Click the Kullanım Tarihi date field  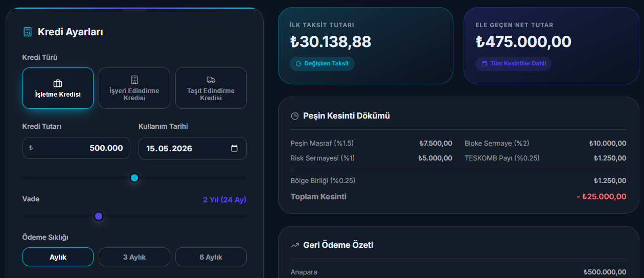click(x=193, y=148)
